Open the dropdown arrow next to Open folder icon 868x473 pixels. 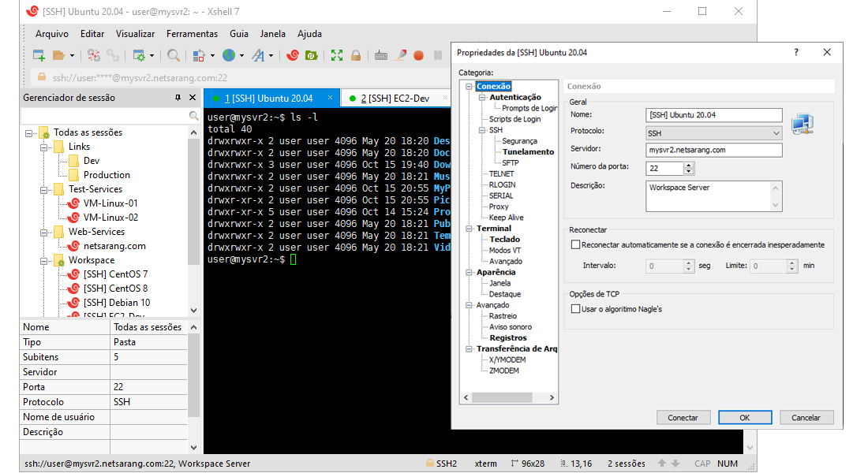tap(72, 55)
